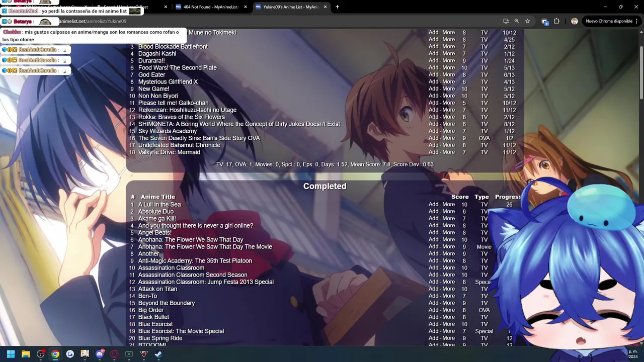Click Add for Dagashi Kashi row
The height and width of the screenshot is (362, 644).
(434, 54)
